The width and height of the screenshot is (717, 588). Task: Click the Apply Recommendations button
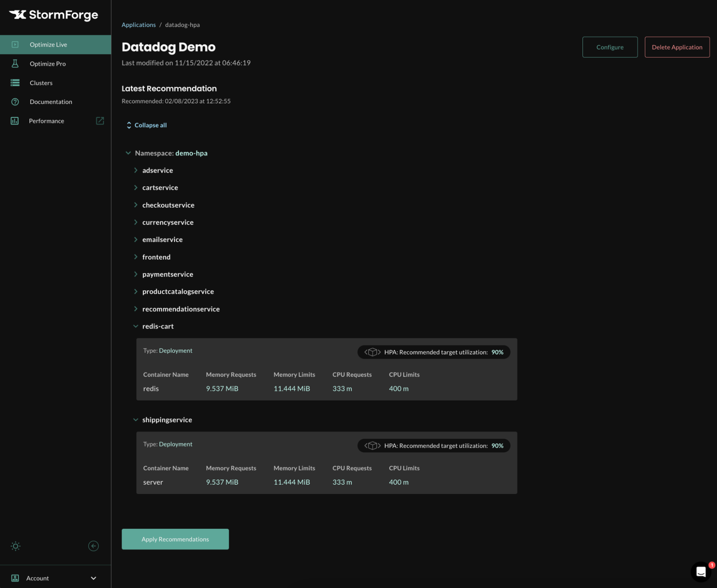(175, 539)
